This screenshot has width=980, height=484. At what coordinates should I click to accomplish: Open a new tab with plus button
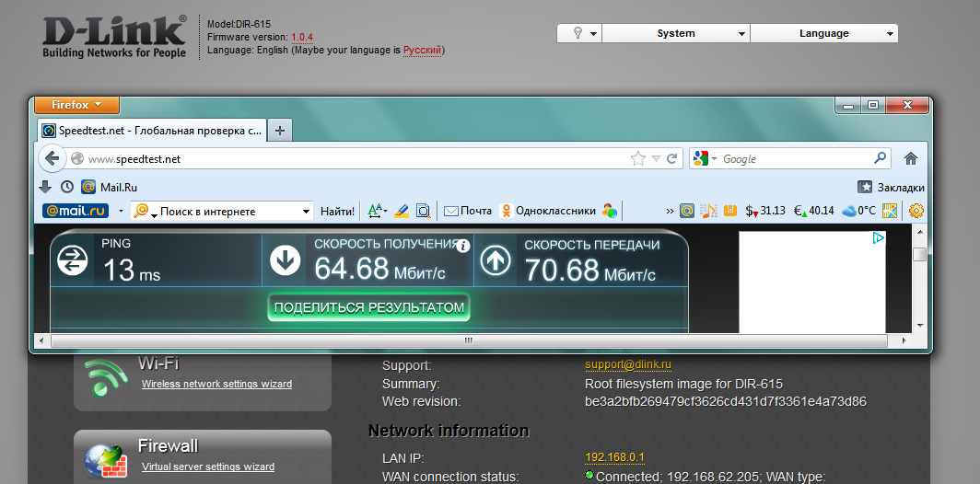280,131
